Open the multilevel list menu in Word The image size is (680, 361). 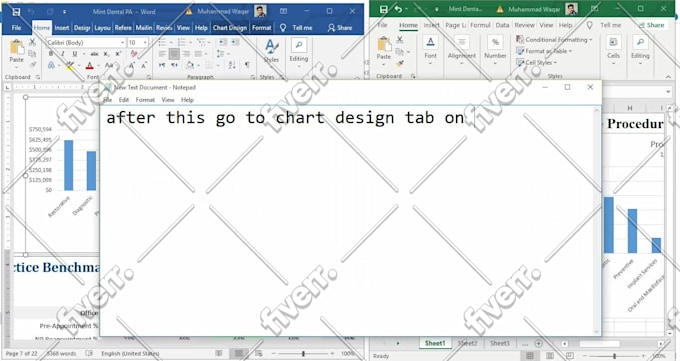(202, 42)
